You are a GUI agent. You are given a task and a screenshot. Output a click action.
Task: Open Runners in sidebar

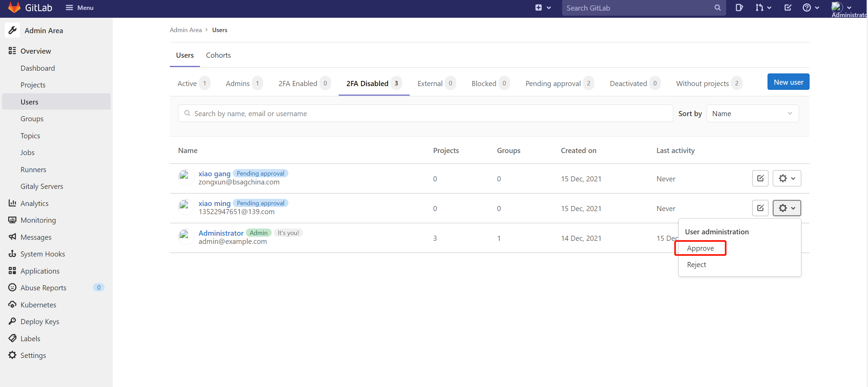[33, 169]
